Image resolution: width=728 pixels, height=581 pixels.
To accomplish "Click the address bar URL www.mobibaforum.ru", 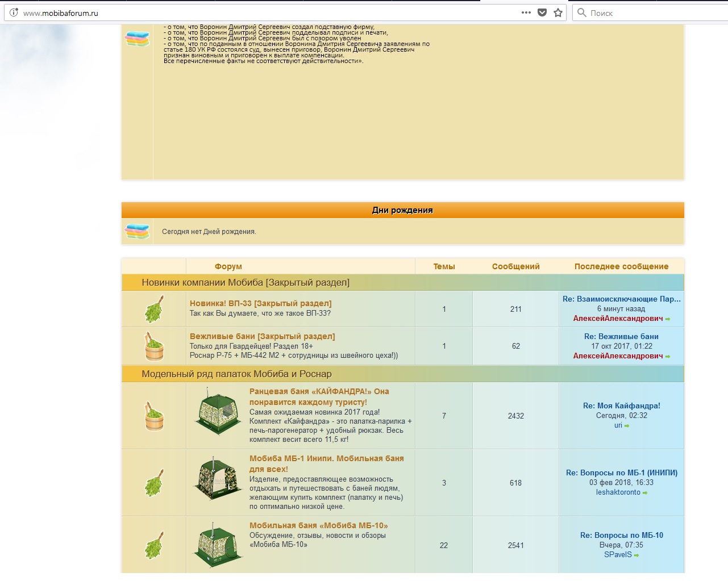I will [61, 13].
